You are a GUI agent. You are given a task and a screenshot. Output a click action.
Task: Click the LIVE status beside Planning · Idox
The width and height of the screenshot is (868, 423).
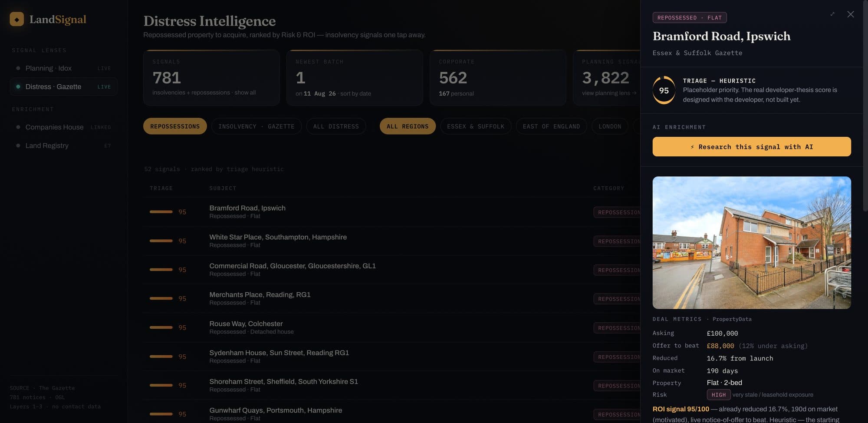[x=104, y=69]
